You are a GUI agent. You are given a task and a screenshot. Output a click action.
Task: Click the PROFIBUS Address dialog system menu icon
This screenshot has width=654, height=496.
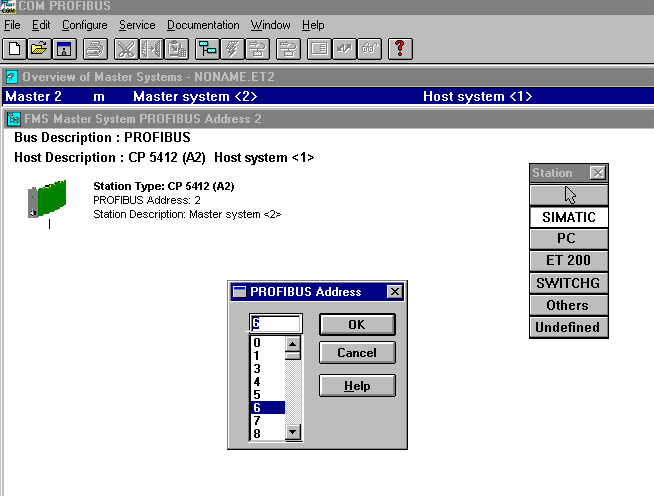pos(239,292)
